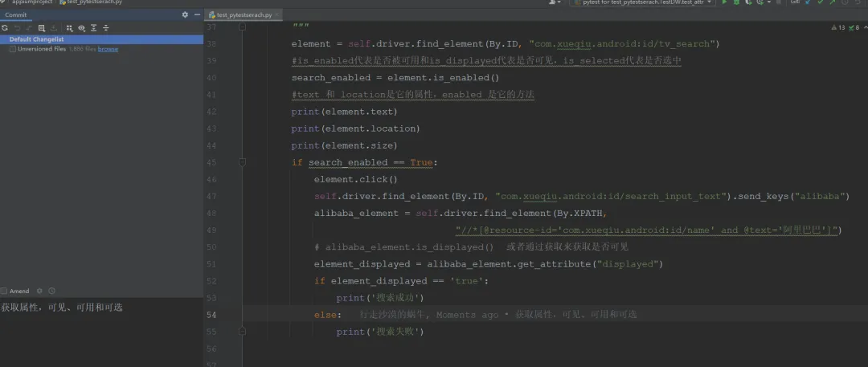
Task: Click the git blame annotation on line 54
Action: [498, 315]
